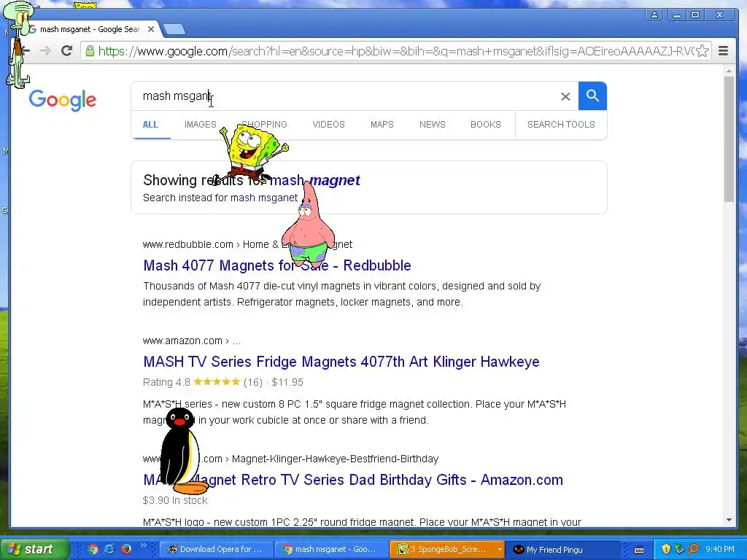Viewport: 747px width, 560px height.
Task: Open the corrected mash magnet link
Action: point(315,180)
